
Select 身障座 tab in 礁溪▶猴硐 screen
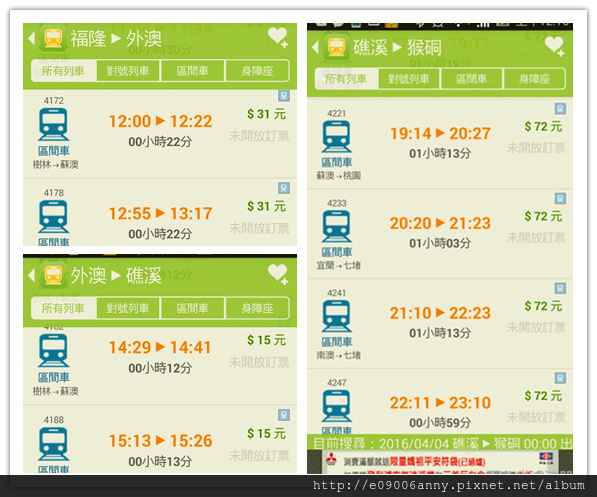pos(535,79)
